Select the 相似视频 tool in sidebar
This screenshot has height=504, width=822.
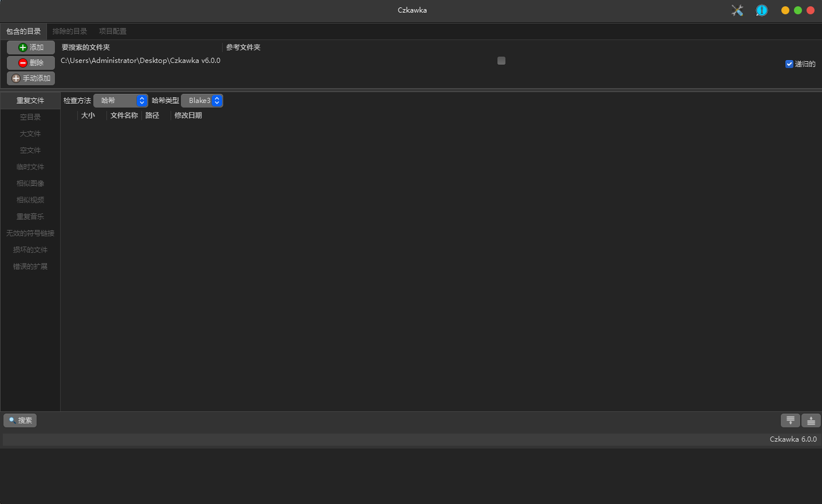[x=30, y=200]
